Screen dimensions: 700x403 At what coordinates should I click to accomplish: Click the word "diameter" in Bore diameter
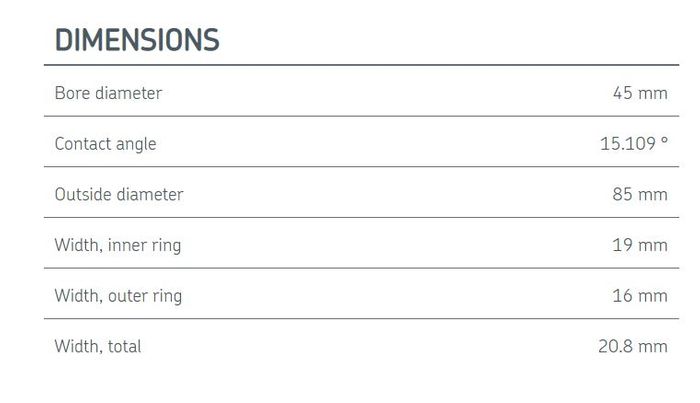tap(129, 93)
